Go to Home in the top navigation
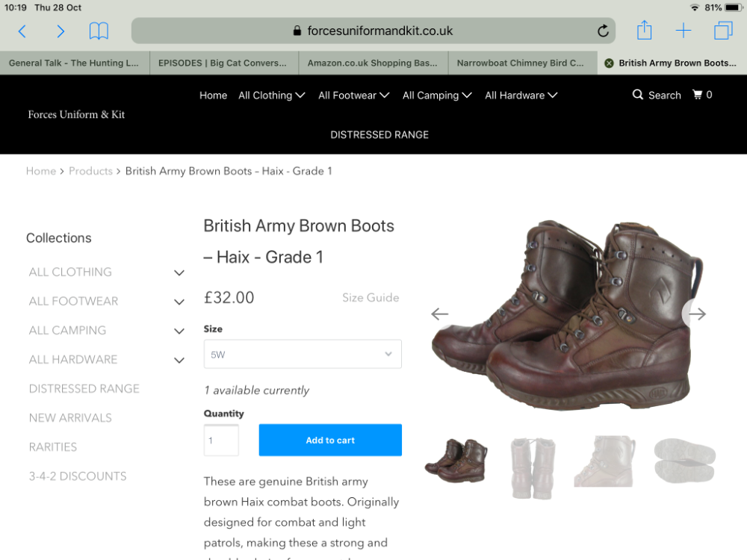747x560 pixels. pyautogui.click(x=213, y=96)
